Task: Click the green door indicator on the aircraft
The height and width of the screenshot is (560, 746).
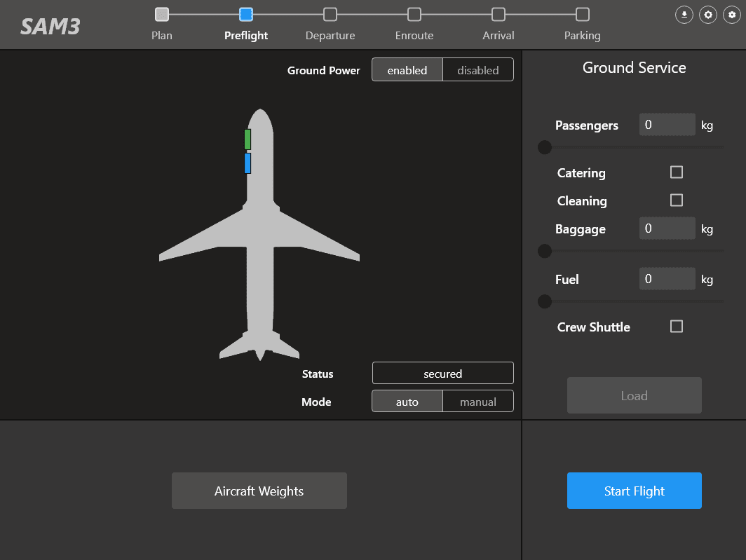Action: click(247, 139)
